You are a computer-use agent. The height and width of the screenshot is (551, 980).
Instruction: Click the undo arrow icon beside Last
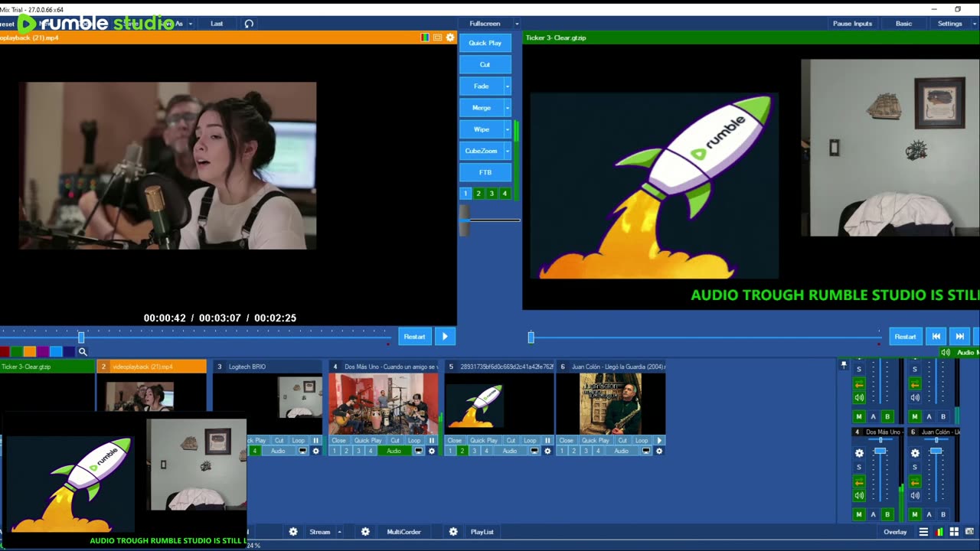tap(249, 24)
